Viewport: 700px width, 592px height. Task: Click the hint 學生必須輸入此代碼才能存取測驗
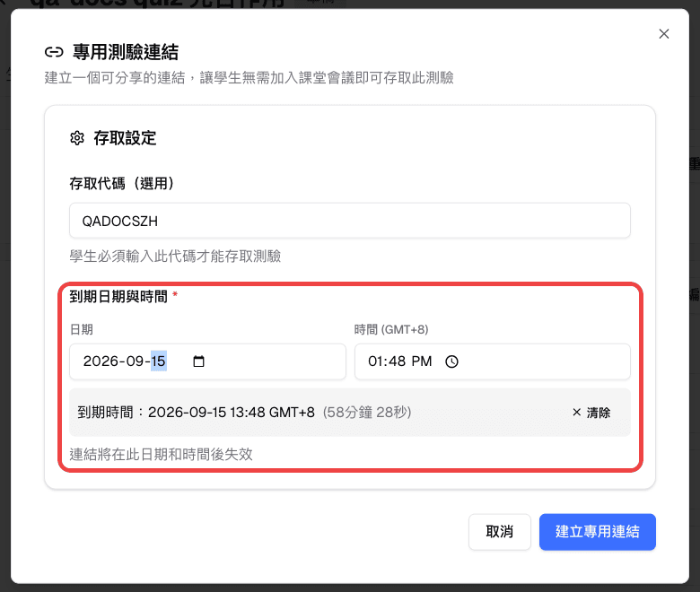175,257
